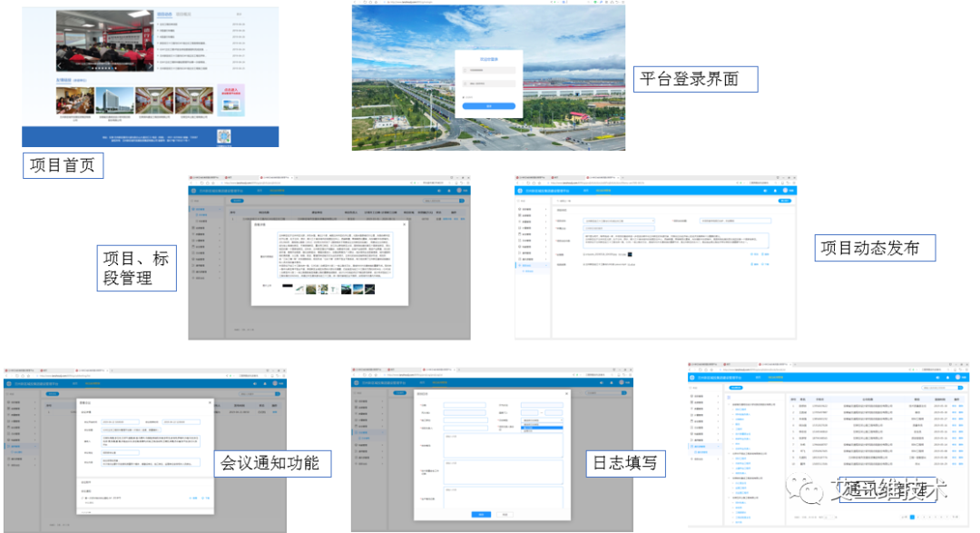Open the tall office building thumbnail on homepage
This screenshot has height=533, width=980.
pyautogui.click(x=115, y=100)
